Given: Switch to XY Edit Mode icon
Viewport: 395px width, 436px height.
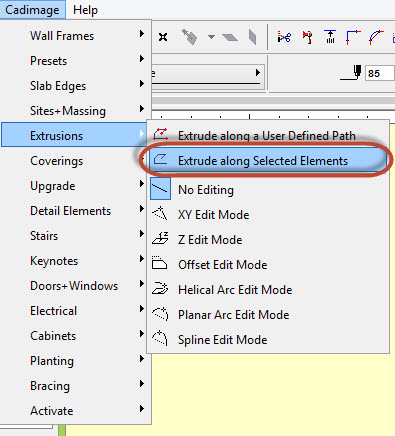Looking at the screenshot, I should 160,214.
